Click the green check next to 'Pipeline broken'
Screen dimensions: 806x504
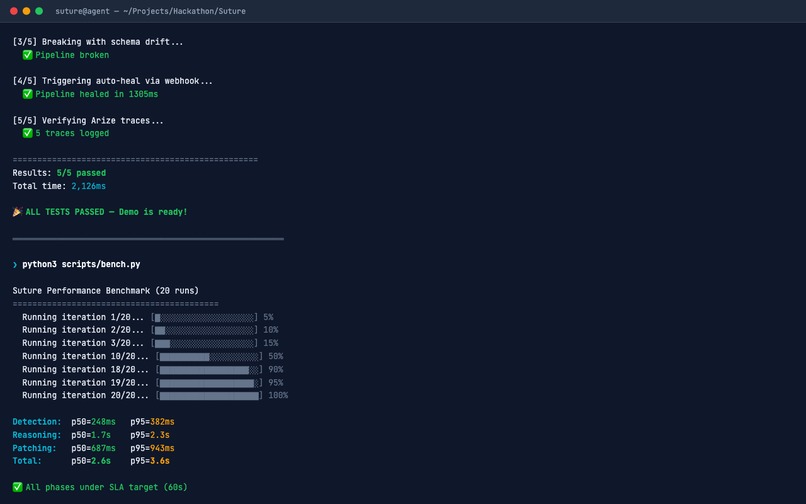(x=27, y=55)
